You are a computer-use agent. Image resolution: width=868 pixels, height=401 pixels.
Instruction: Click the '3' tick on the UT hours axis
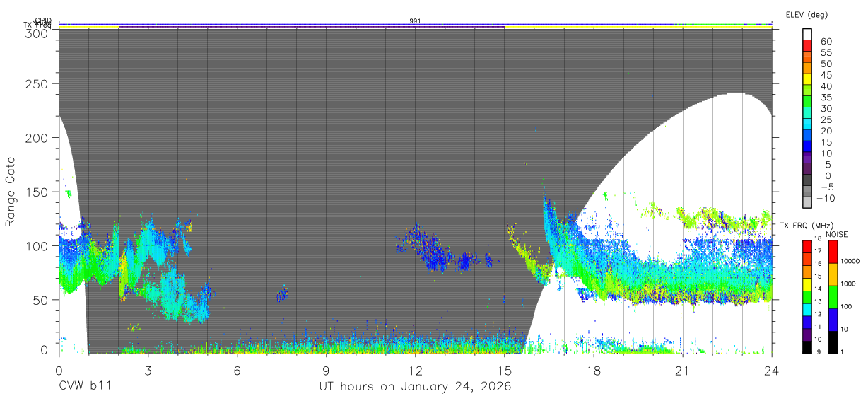point(148,370)
